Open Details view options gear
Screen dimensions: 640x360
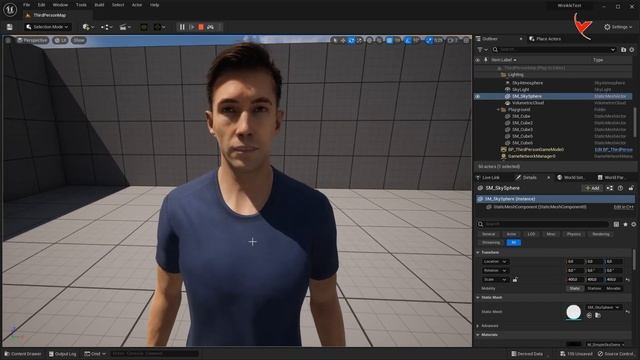[x=633, y=224]
